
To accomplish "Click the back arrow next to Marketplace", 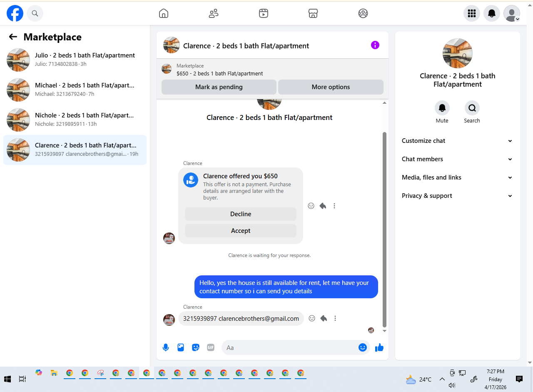I will (x=13, y=37).
